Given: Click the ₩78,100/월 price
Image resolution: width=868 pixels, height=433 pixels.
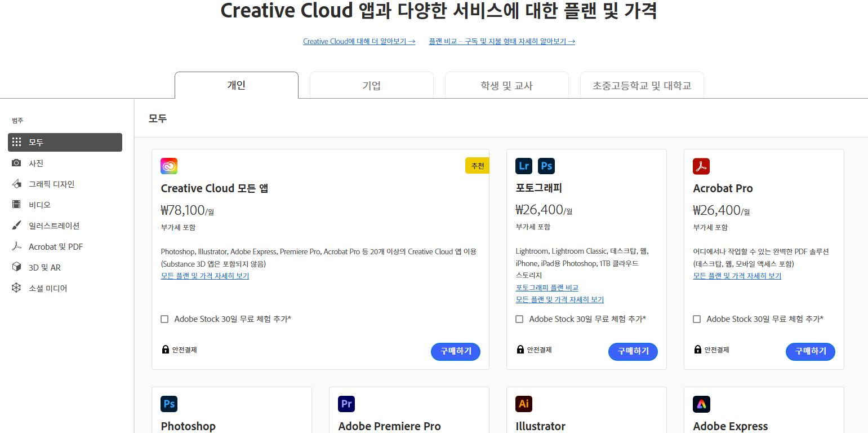Looking at the screenshot, I should (188, 210).
